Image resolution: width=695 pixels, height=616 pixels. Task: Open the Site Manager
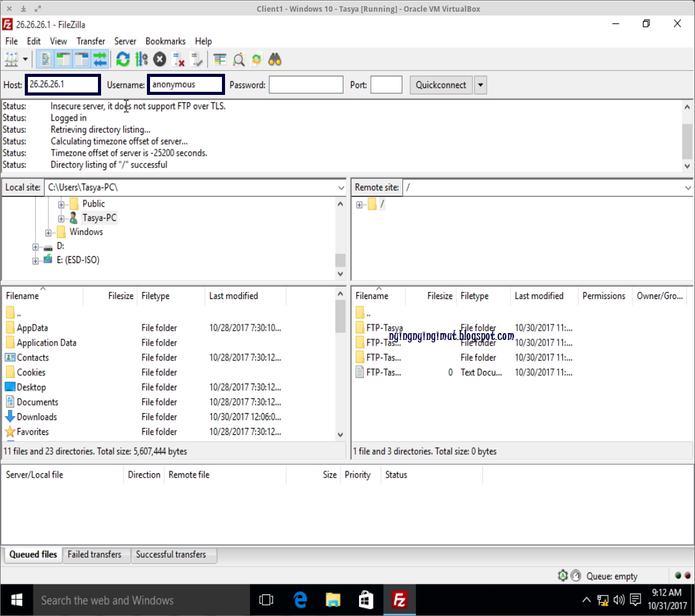coord(11,59)
